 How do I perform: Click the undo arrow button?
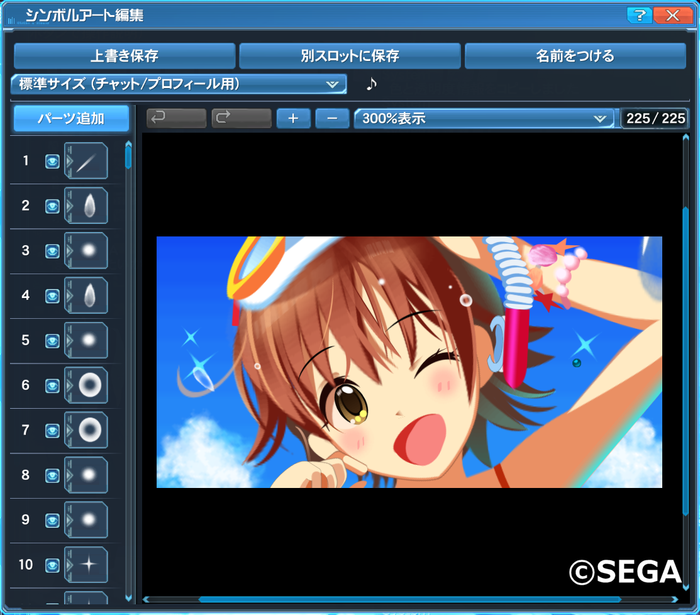[176, 118]
